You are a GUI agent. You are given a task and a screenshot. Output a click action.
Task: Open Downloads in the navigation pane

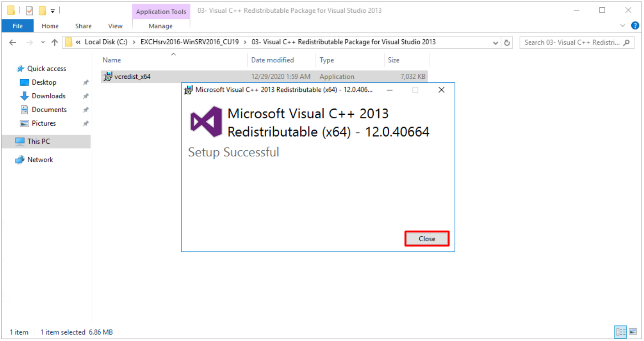[x=48, y=96]
